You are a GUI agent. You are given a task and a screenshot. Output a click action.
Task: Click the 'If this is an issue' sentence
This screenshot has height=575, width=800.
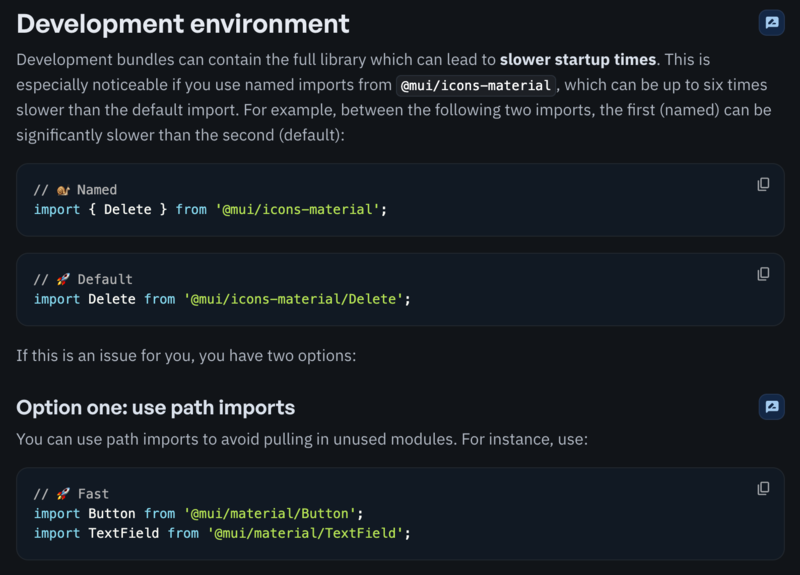(x=187, y=355)
